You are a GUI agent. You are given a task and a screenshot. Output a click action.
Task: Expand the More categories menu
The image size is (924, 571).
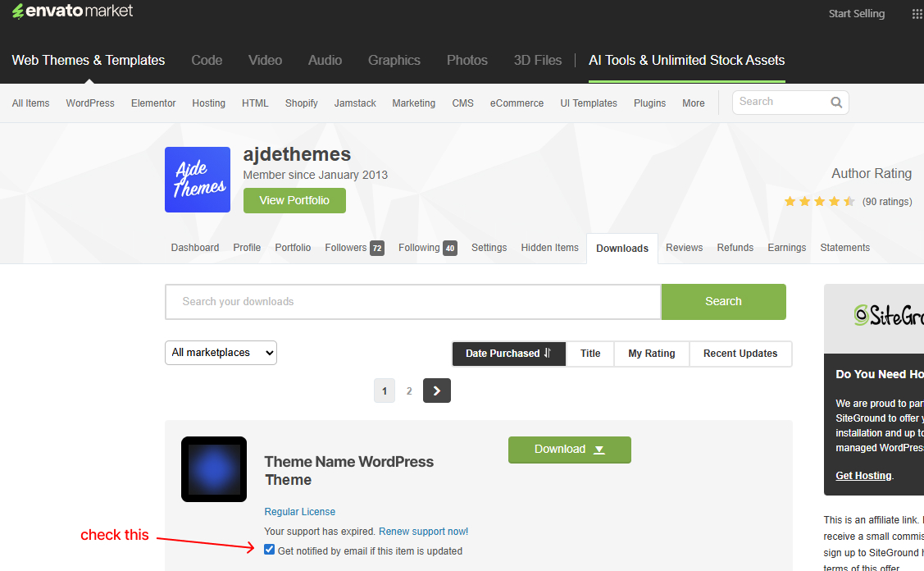click(x=693, y=103)
